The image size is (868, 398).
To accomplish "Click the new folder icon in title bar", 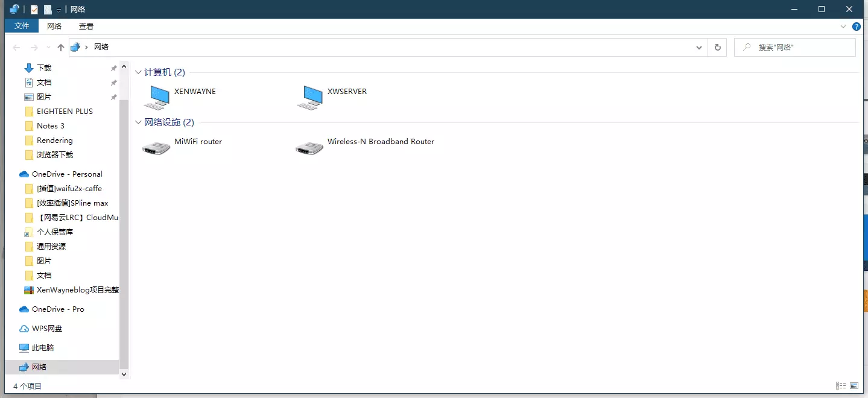I will pyautogui.click(x=48, y=9).
